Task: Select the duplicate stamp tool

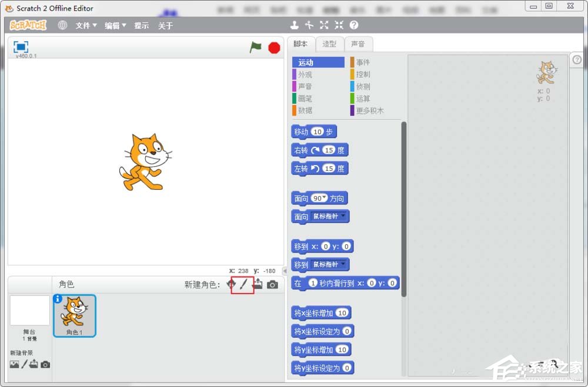Action: pos(295,25)
